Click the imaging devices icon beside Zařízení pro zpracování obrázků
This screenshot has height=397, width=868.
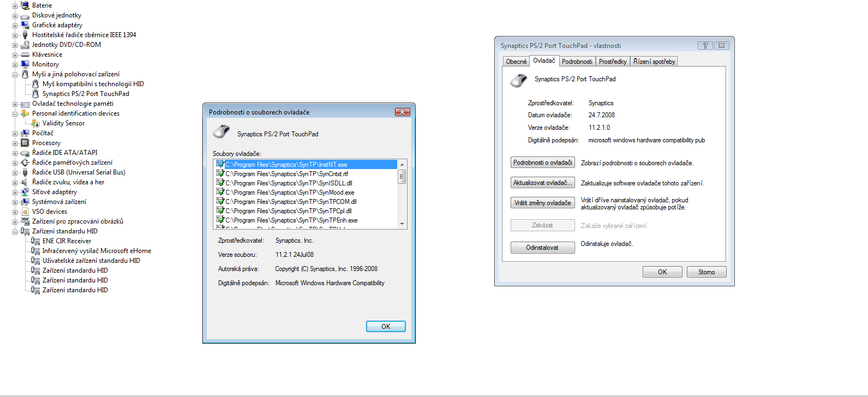click(x=25, y=221)
